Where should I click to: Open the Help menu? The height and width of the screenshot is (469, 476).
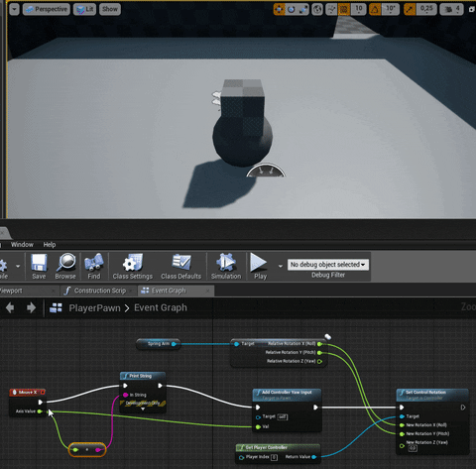pyautogui.click(x=50, y=245)
